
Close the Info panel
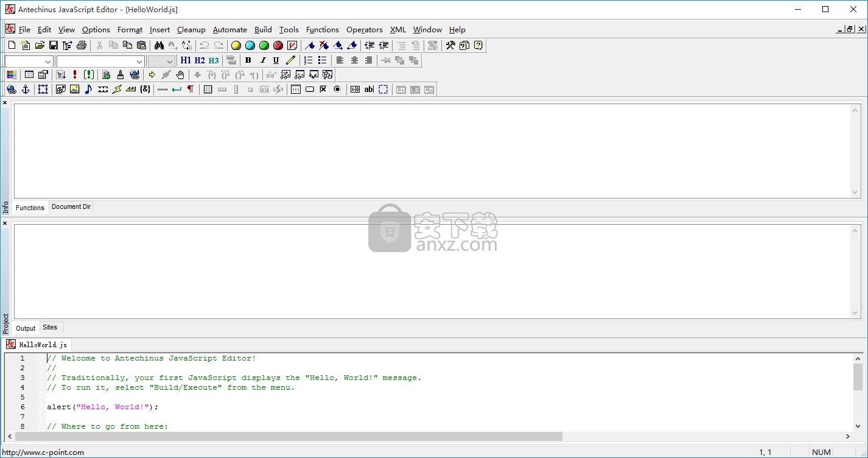[x=5, y=103]
